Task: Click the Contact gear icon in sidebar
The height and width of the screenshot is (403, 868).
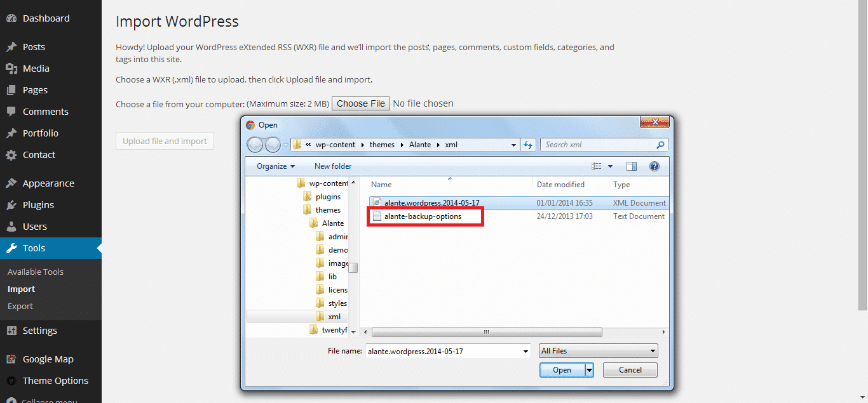Action: (x=11, y=155)
